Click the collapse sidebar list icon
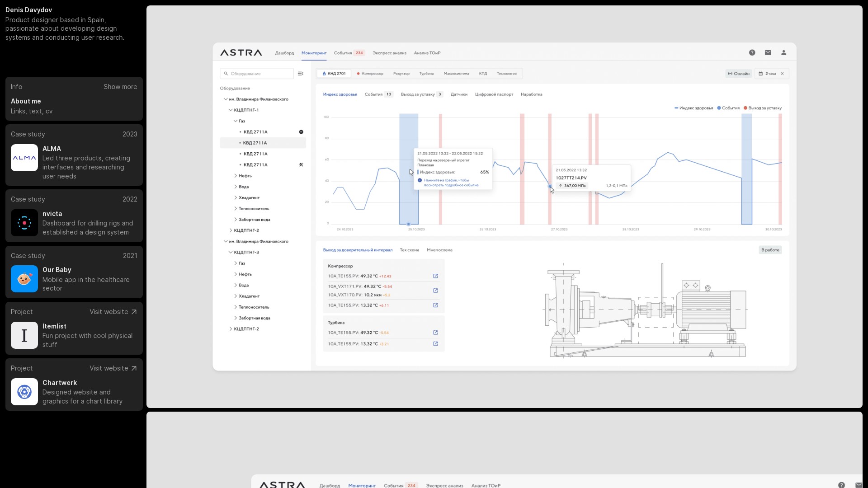The height and width of the screenshot is (488, 868). pyautogui.click(x=301, y=74)
